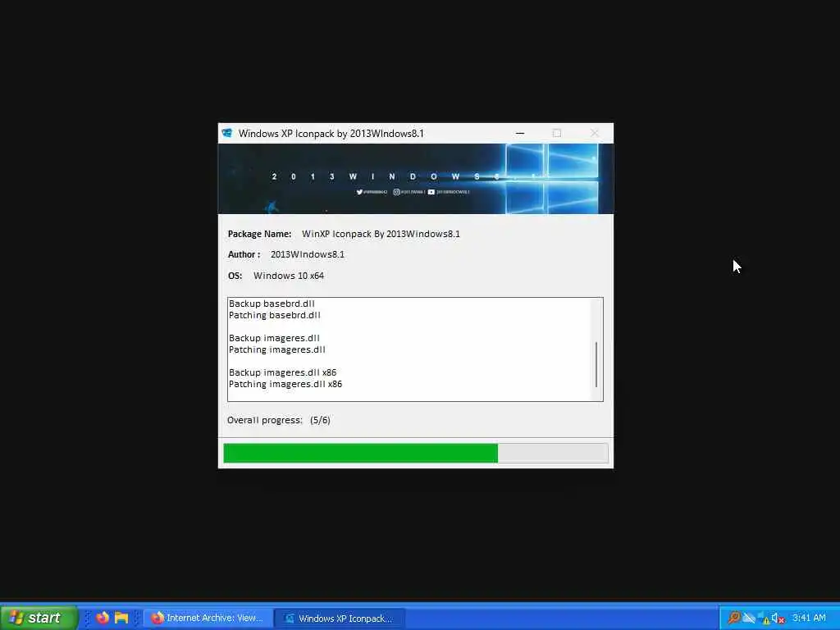Click the 'Patching basebrd.dll' log line
The height and width of the screenshot is (630, 840).
(274, 315)
